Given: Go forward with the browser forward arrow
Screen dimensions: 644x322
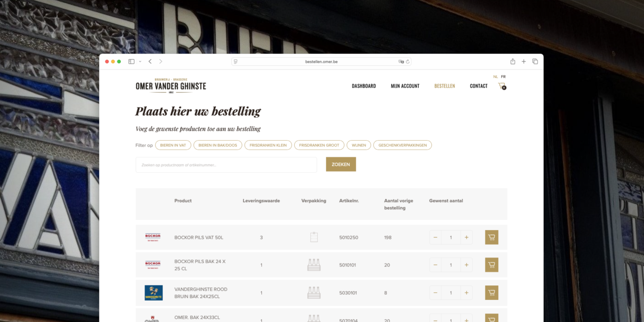Looking at the screenshot, I should [161, 62].
